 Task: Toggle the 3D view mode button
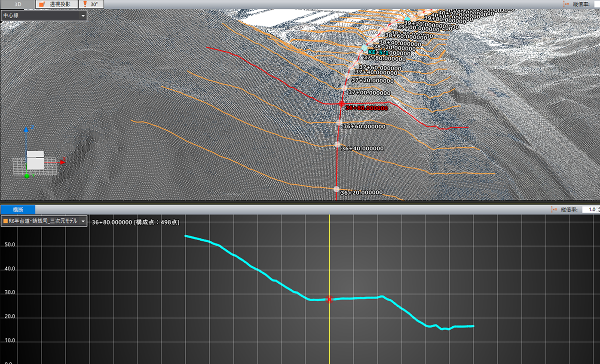click(x=17, y=4)
